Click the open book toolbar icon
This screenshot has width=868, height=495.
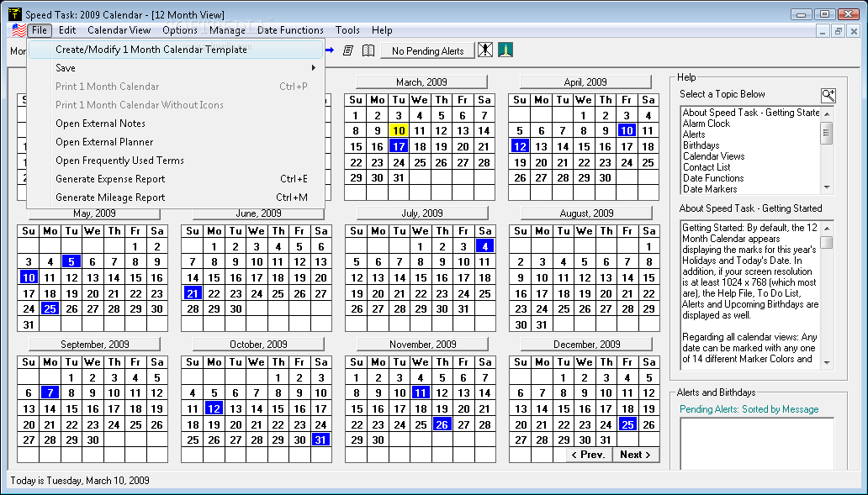coord(368,50)
